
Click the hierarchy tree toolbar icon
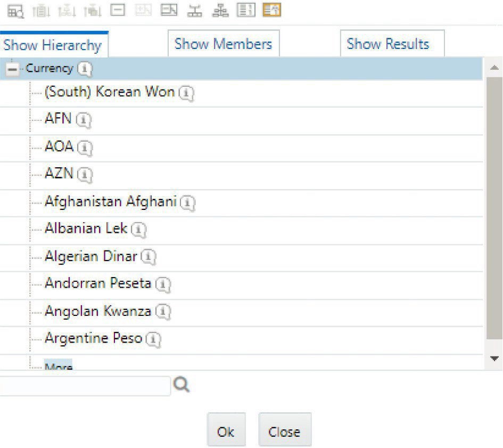(x=220, y=11)
